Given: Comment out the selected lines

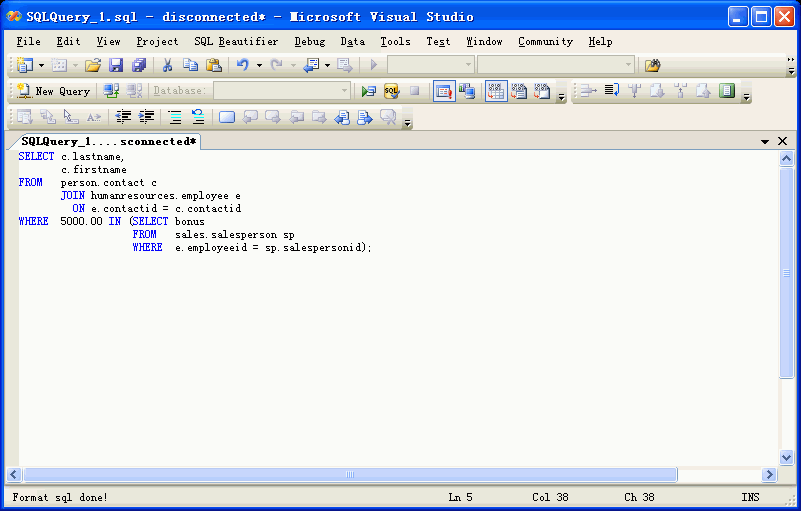Looking at the screenshot, I should (175, 117).
